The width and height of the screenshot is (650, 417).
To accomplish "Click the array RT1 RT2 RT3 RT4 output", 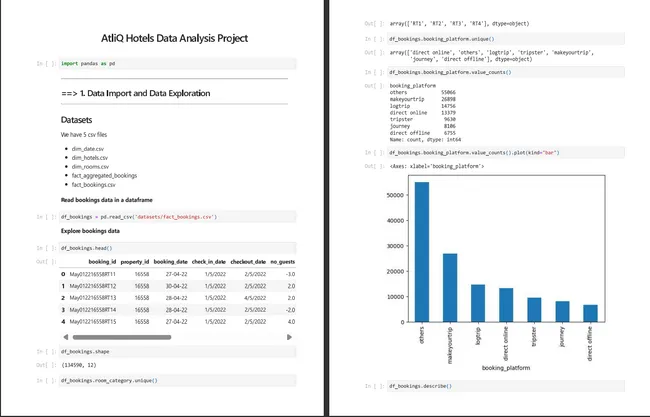I will (x=459, y=24).
